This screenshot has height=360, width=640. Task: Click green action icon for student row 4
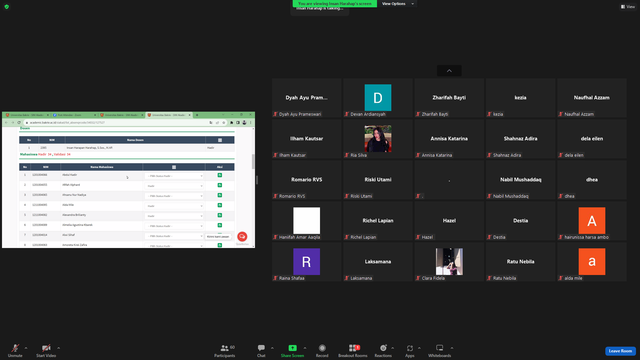(x=220, y=205)
